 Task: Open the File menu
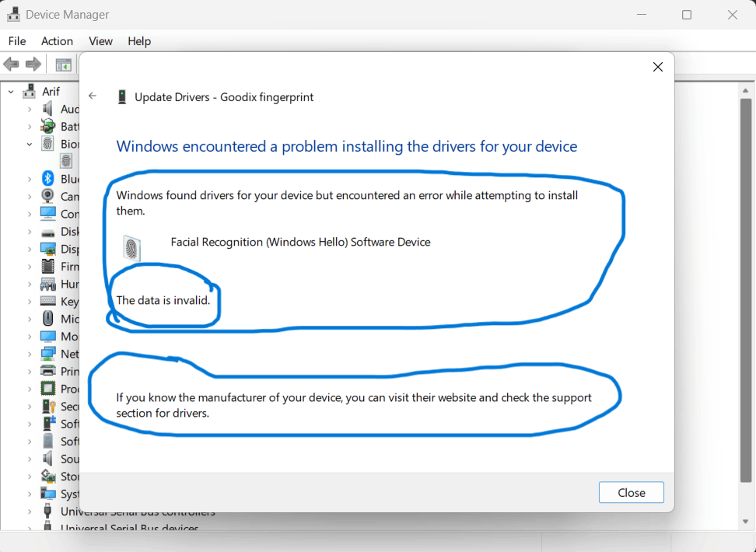17,41
